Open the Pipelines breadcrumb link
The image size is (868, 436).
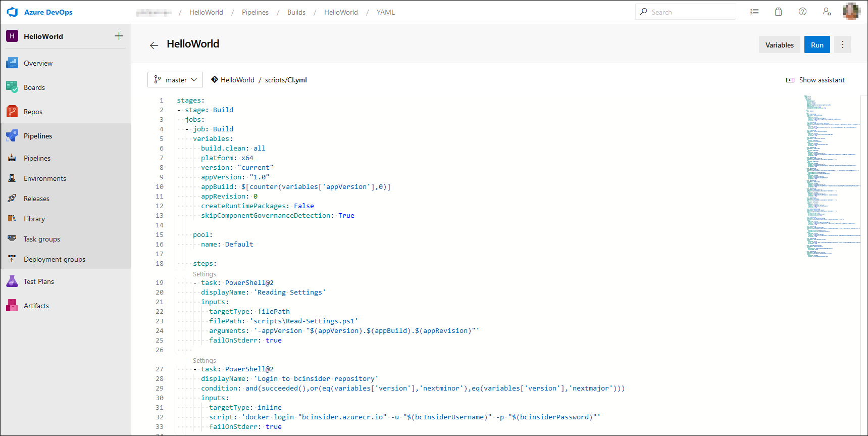(x=255, y=12)
